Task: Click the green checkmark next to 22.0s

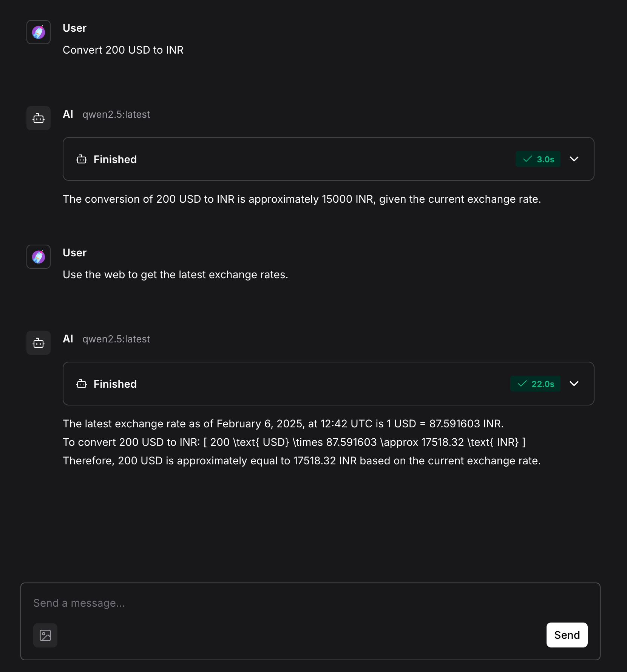Action: (522, 384)
